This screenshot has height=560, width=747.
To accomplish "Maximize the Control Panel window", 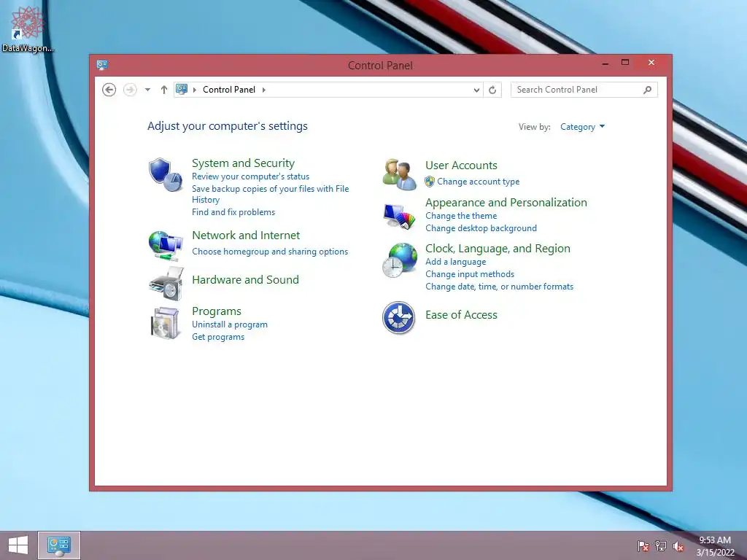I will [x=625, y=63].
